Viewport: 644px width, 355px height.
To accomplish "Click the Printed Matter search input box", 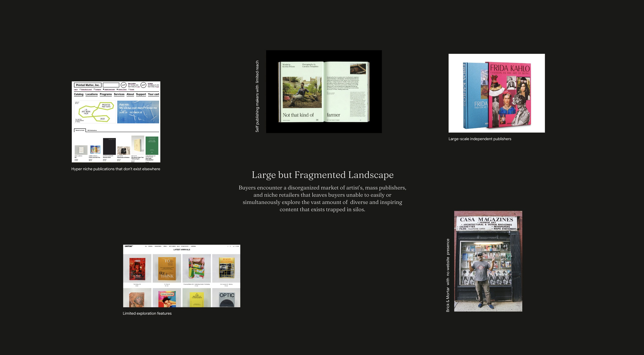I will coord(111,85).
